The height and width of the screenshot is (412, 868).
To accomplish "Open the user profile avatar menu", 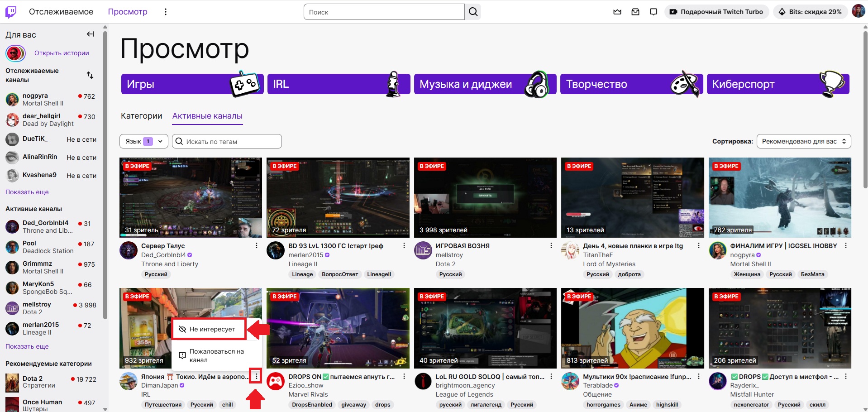I will click(858, 11).
